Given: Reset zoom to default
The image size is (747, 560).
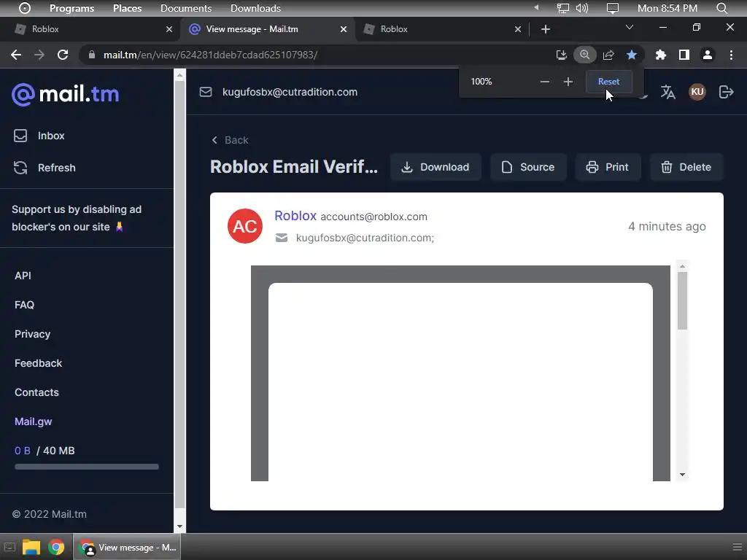Looking at the screenshot, I should (608, 82).
